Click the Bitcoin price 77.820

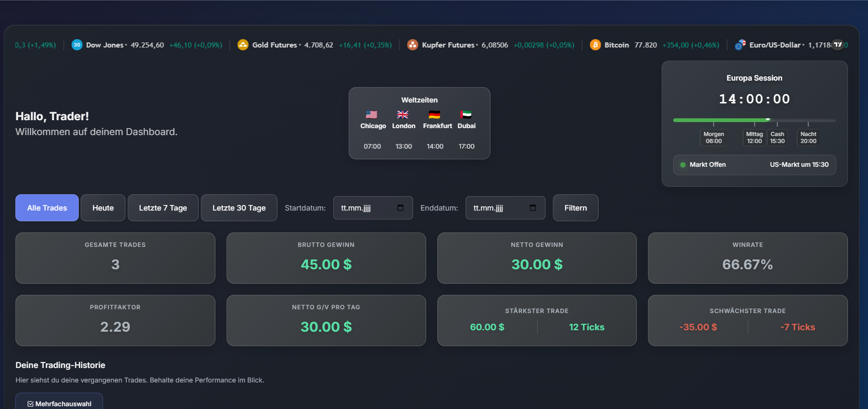(x=646, y=45)
